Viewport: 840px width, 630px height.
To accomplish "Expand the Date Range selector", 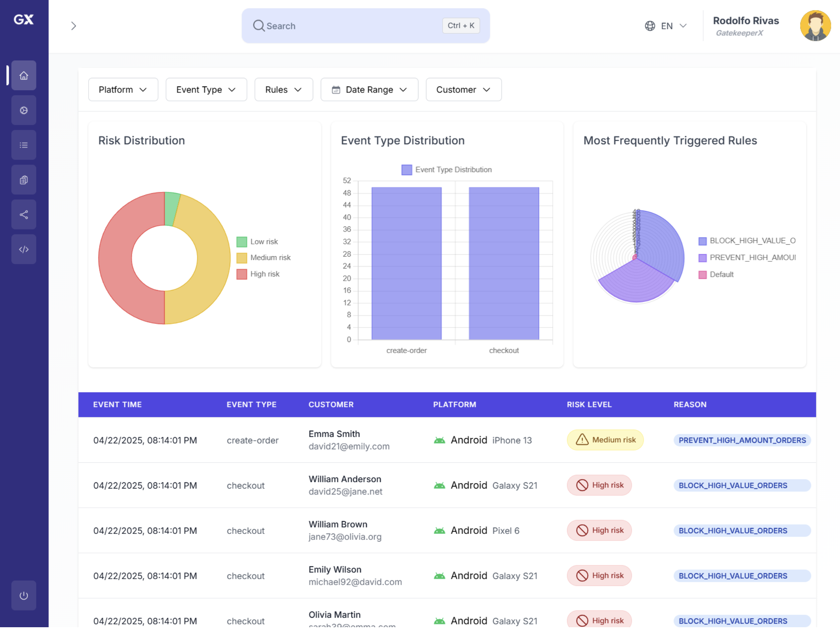I will (369, 89).
